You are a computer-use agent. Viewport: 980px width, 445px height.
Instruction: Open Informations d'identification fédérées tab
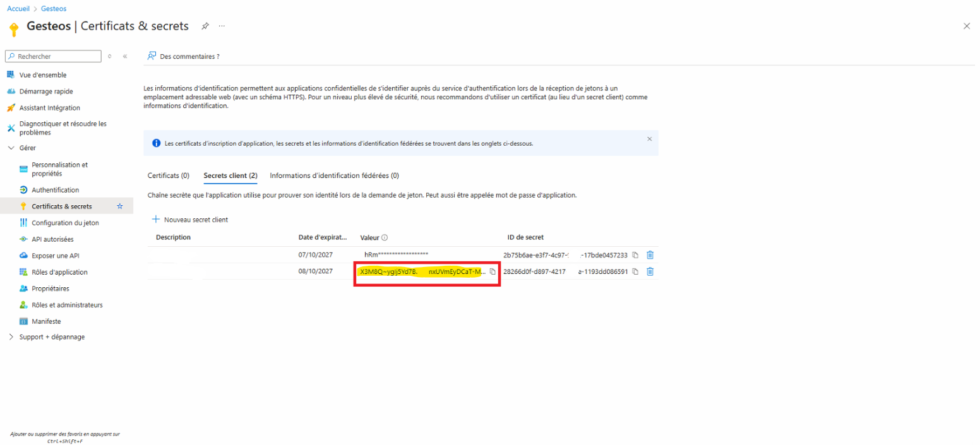click(x=334, y=175)
